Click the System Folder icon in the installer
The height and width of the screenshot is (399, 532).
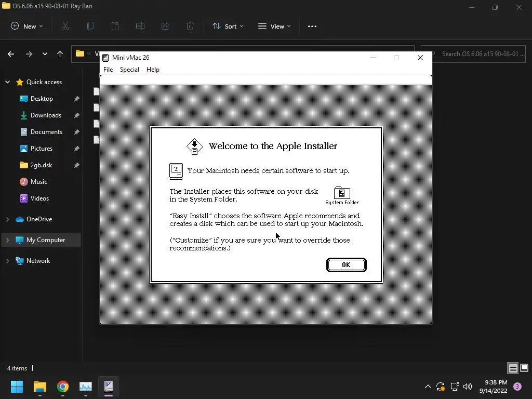(x=342, y=193)
